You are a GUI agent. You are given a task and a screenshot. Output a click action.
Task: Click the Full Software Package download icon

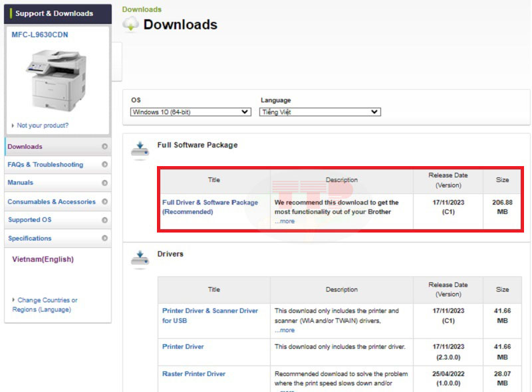140,149
